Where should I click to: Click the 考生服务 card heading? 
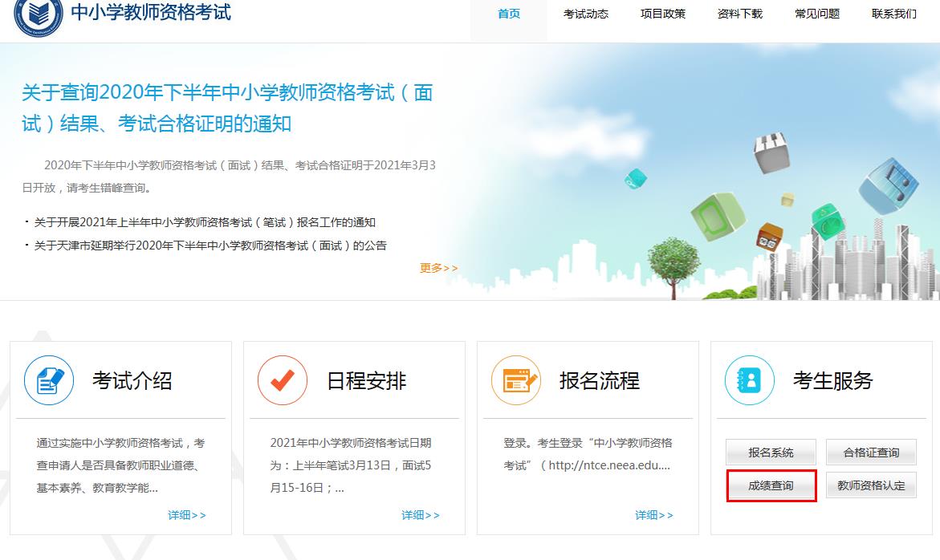[832, 380]
